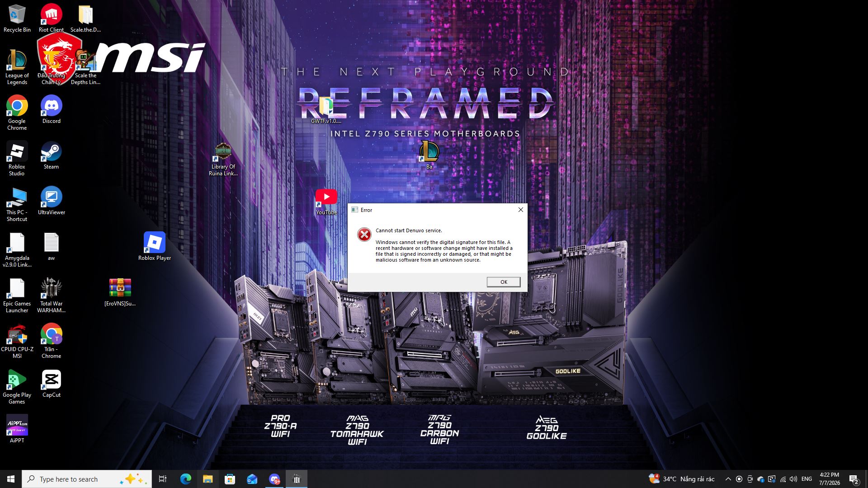This screenshot has height=488, width=868.
Task: Click the screen recording tray icon
Action: 739,479
